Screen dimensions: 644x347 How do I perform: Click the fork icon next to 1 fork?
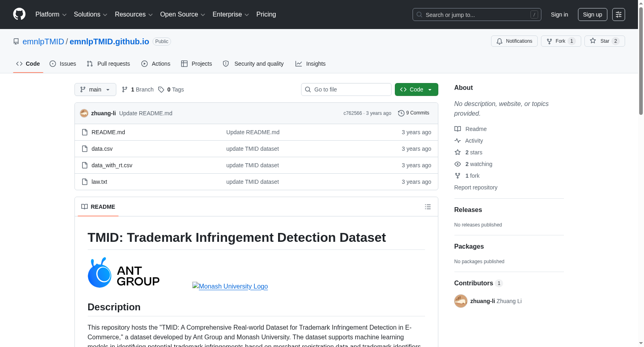(x=458, y=176)
